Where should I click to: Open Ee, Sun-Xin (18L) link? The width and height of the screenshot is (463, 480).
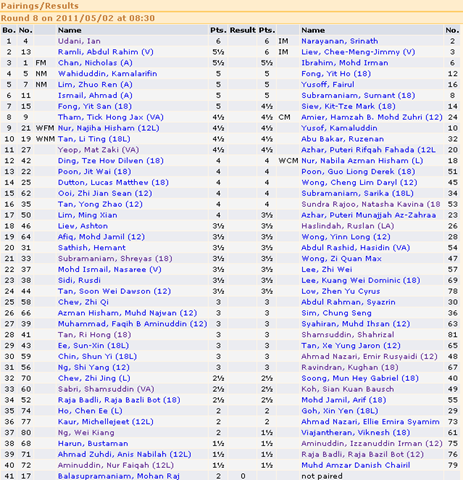click(93, 346)
